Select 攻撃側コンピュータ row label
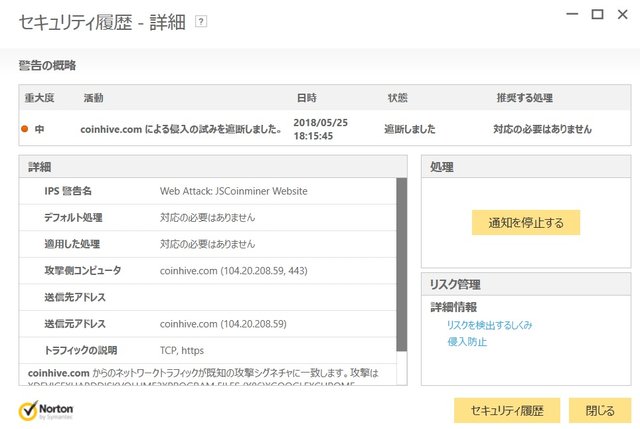Image resolution: width=640 pixels, height=429 pixels. [82, 271]
